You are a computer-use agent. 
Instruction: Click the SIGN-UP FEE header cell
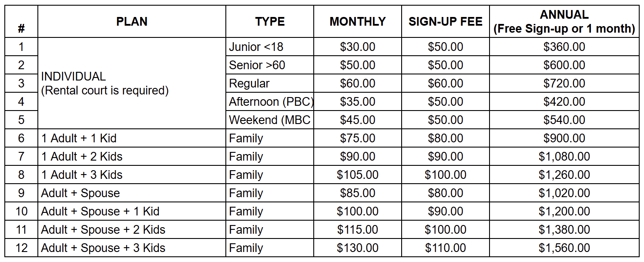(445, 22)
